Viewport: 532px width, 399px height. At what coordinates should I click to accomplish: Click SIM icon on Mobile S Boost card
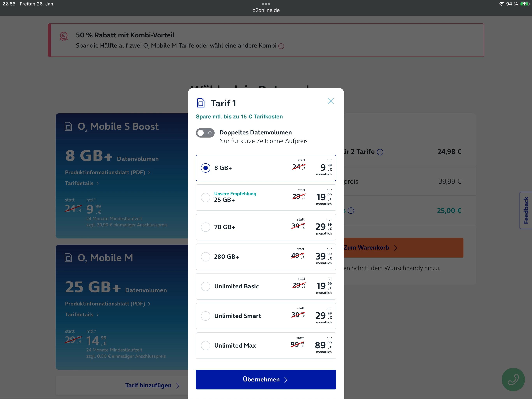tap(68, 126)
